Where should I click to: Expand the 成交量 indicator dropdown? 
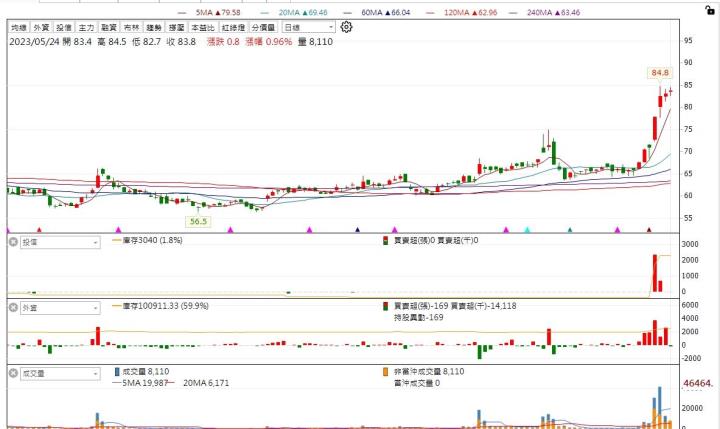[x=95, y=373]
